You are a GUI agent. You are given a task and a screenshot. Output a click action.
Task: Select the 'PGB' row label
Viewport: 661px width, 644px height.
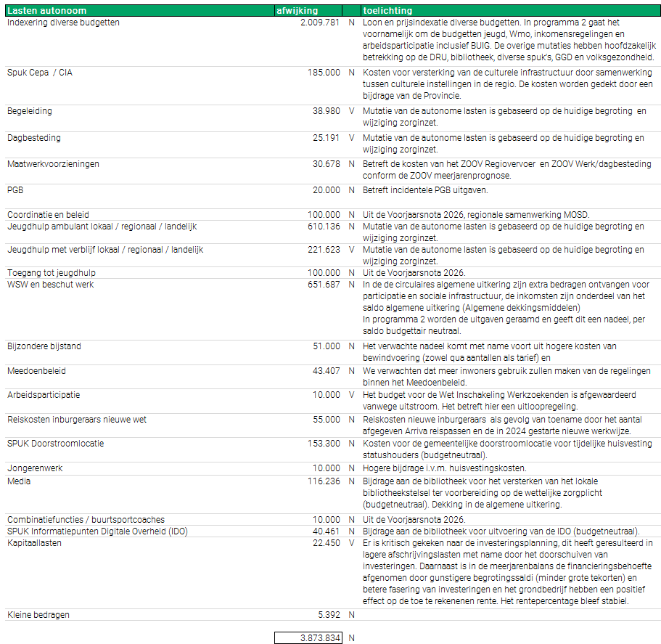[x=16, y=190]
